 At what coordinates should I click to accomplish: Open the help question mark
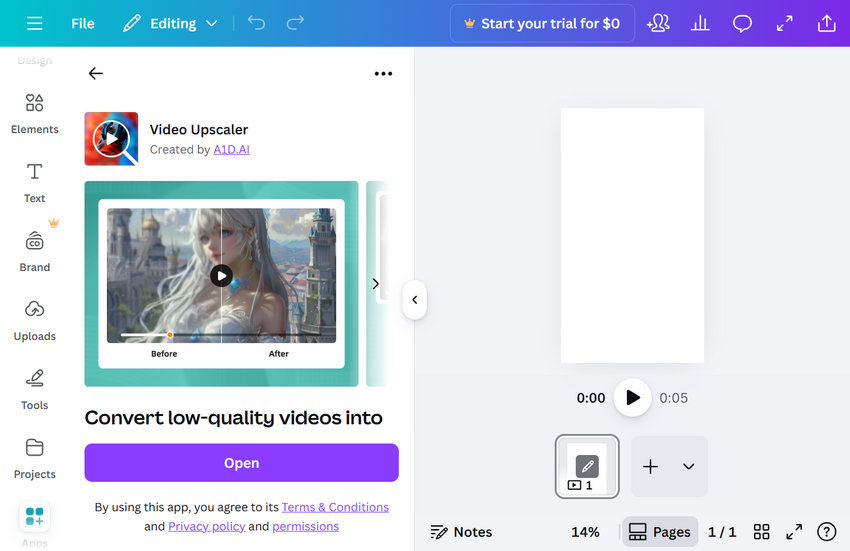coord(826,532)
